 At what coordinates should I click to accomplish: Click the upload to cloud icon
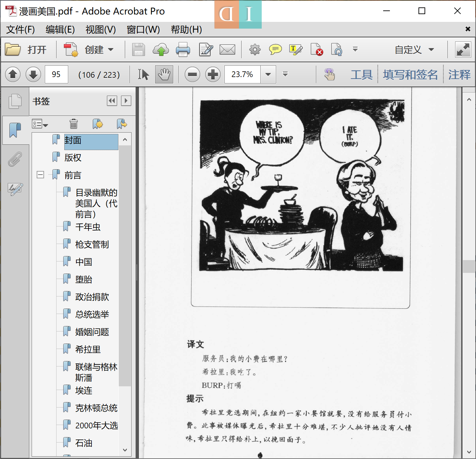tap(161, 50)
